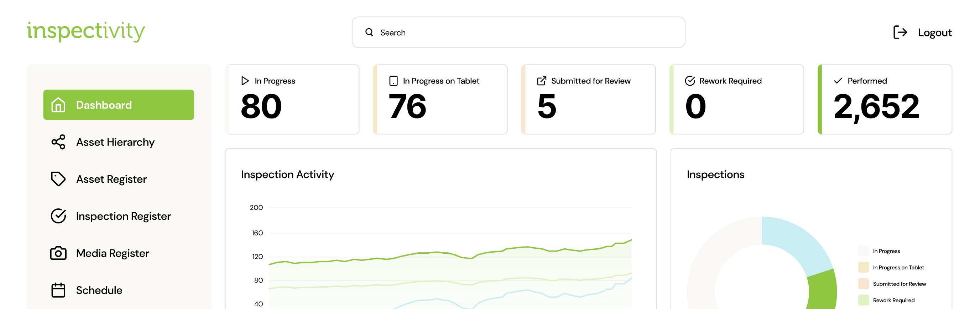This screenshot has width=980, height=309.
Task: Open the Rework Required card
Action: [736, 100]
